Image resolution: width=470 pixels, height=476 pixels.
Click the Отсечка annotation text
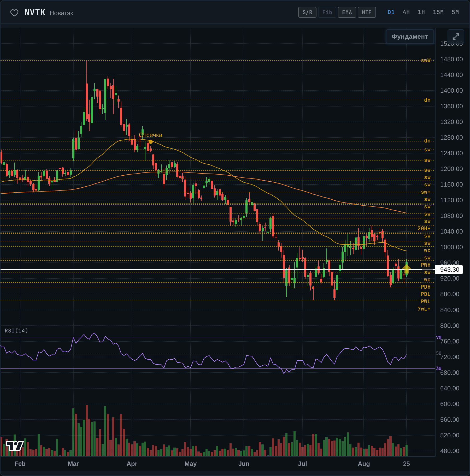click(151, 135)
